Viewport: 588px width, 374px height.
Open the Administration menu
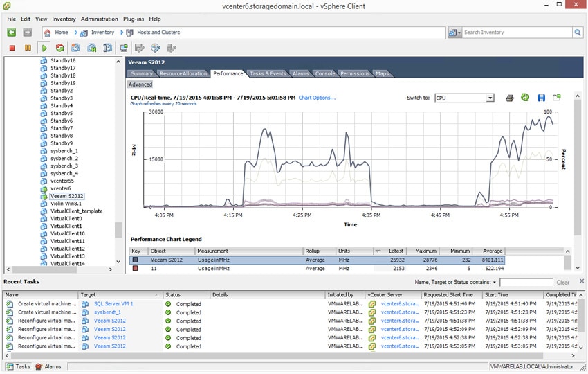[100, 19]
